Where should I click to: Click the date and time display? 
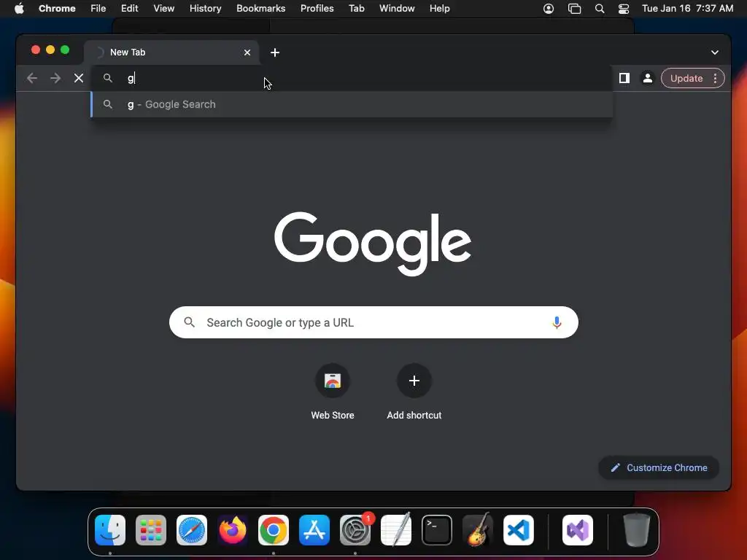coord(687,9)
